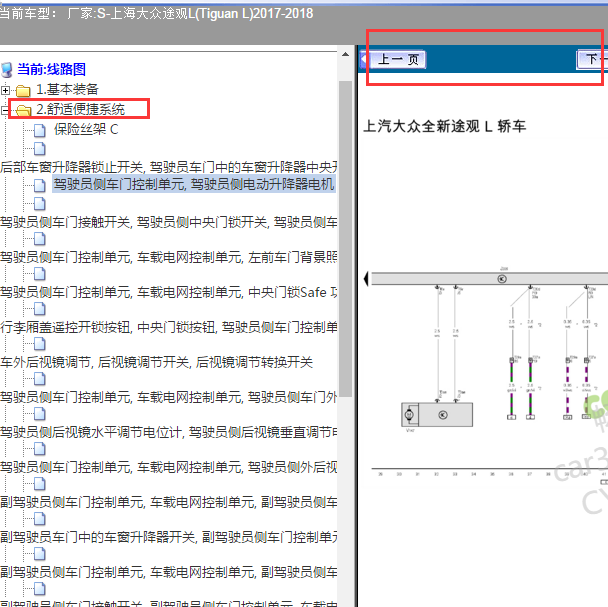The width and height of the screenshot is (608, 607).
Task: Open the 保险丝架 C document
Action: pyautogui.click(x=86, y=129)
